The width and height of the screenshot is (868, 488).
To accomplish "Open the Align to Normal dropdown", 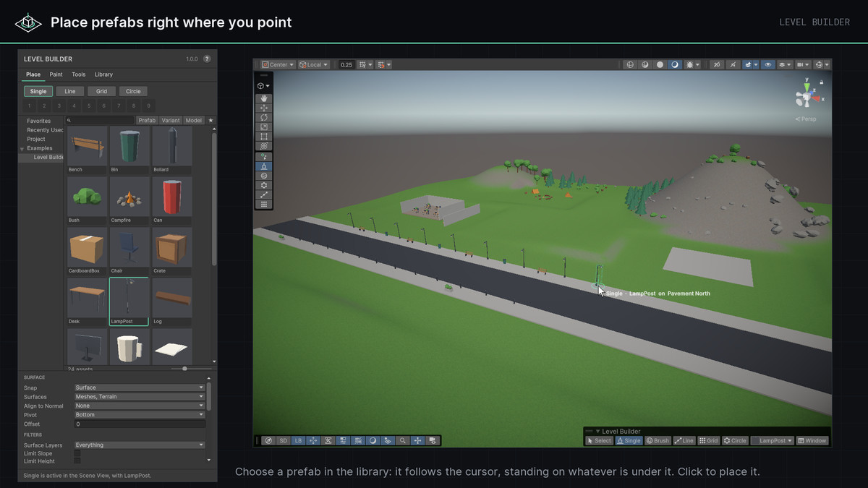I will [140, 406].
